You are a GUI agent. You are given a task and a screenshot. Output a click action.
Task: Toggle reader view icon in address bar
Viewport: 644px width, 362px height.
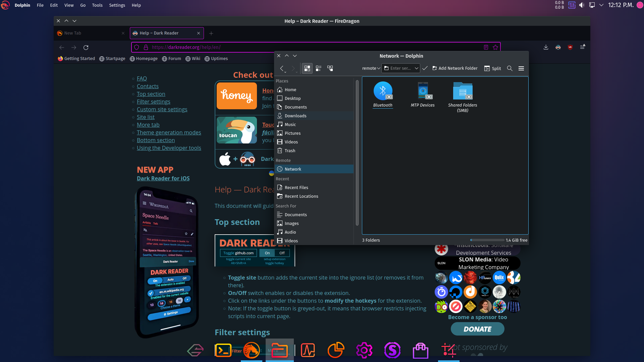486,47
